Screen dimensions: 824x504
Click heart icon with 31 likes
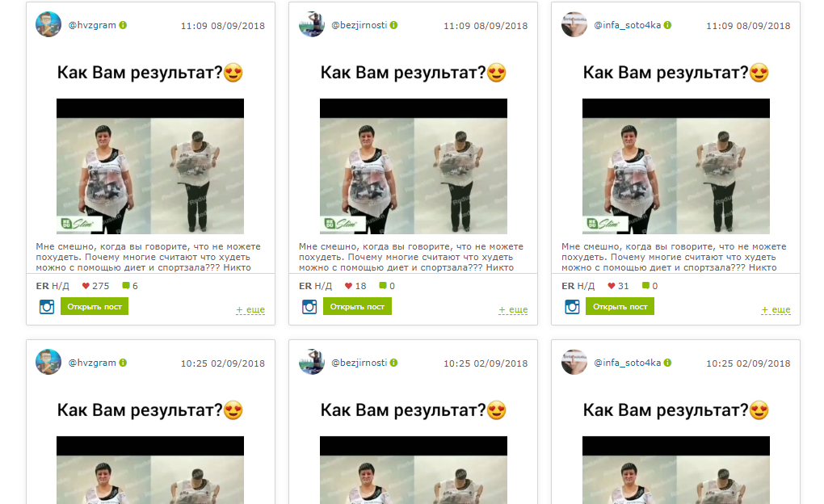(612, 286)
